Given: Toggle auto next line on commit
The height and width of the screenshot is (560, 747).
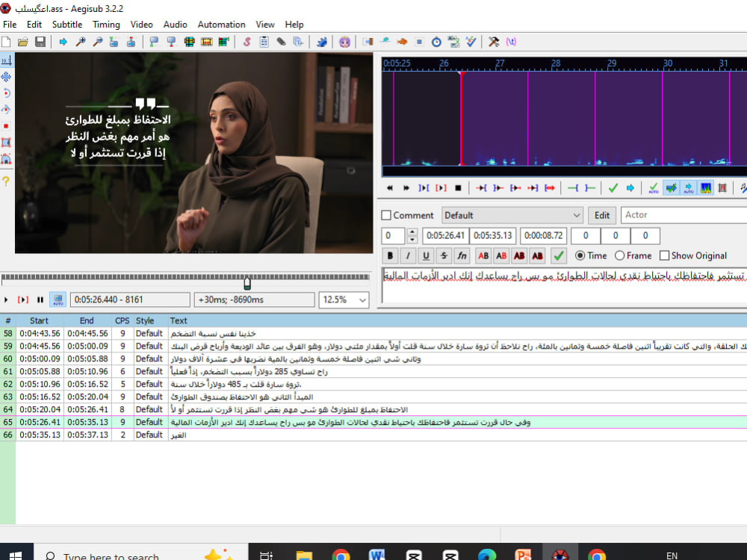Looking at the screenshot, I should 671,188.
